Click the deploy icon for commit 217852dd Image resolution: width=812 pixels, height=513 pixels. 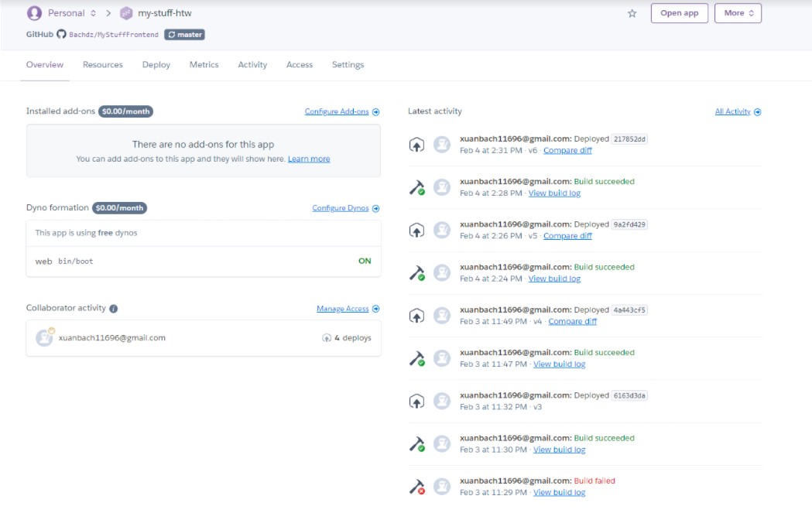417,145
